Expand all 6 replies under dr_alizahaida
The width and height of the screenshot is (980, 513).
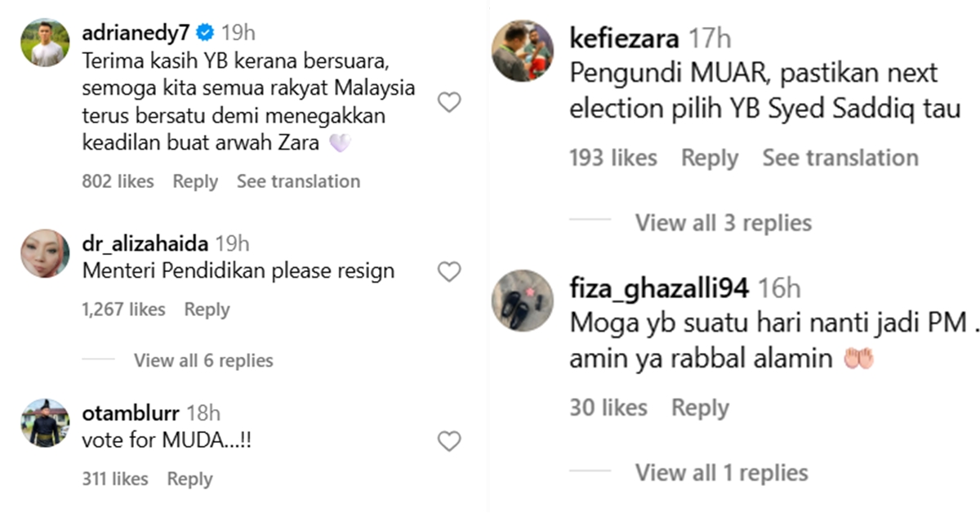click(x=203, y=360)
